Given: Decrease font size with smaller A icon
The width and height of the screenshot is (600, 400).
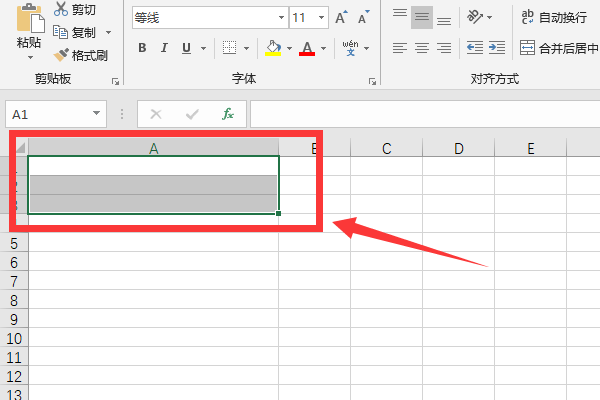Looking at the screenshot, I should click(x=364, y=17).
